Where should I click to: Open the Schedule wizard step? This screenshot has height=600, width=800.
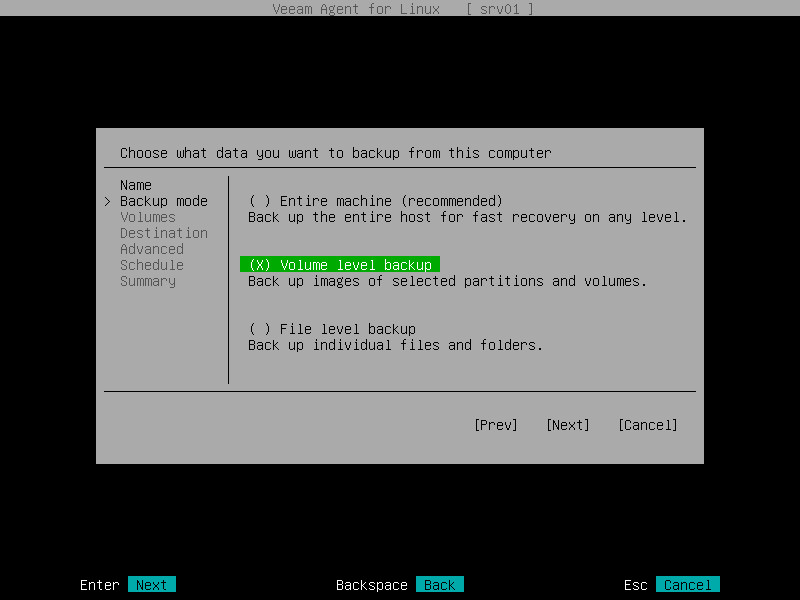(152, 265)
